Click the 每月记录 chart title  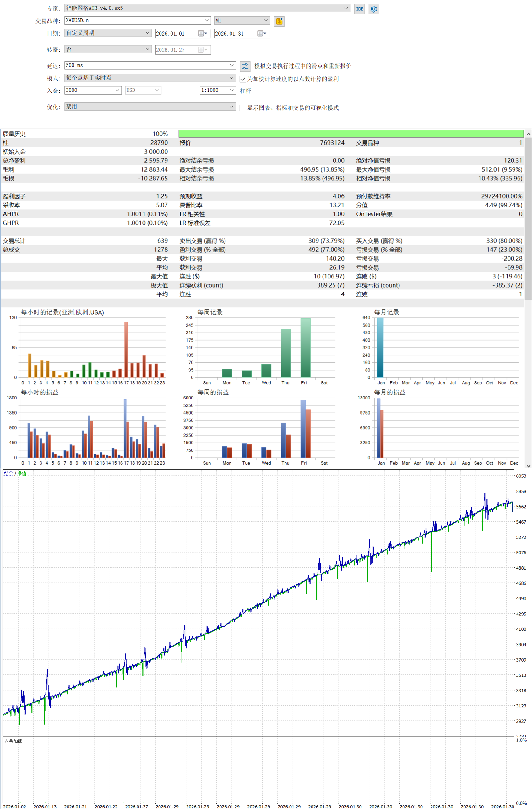point(387,312)
